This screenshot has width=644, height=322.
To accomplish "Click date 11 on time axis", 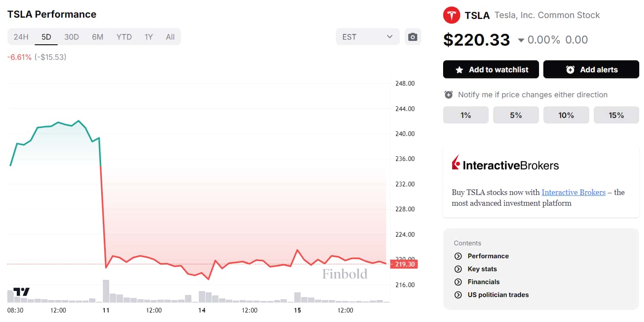I will pos(106,310).
